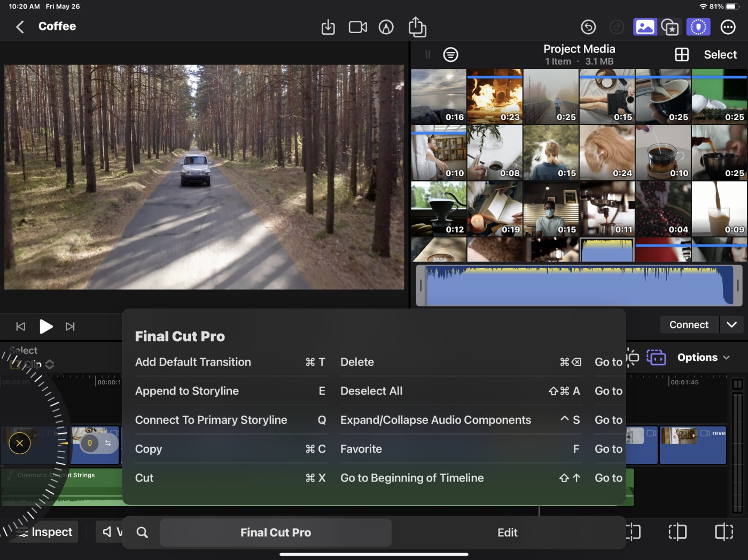The image size is (748, 560).
Task: Click the video viewer preview
Action: [x=204, y=177]
